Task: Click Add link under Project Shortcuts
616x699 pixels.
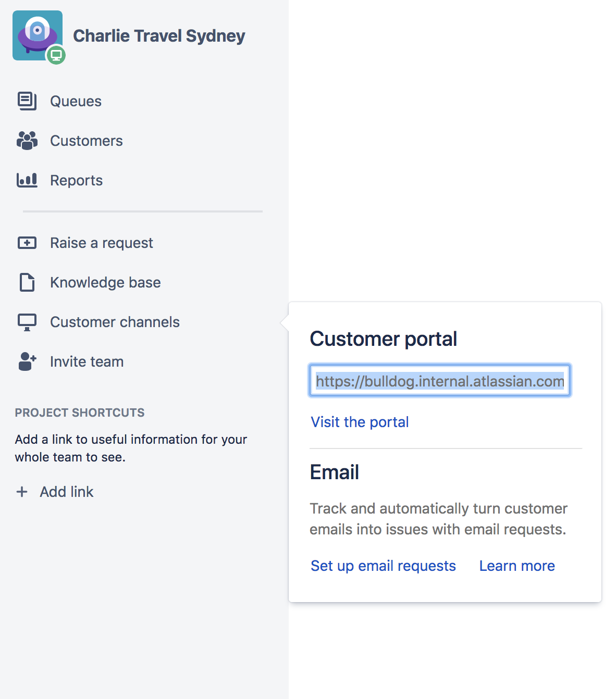Action: 67,491
